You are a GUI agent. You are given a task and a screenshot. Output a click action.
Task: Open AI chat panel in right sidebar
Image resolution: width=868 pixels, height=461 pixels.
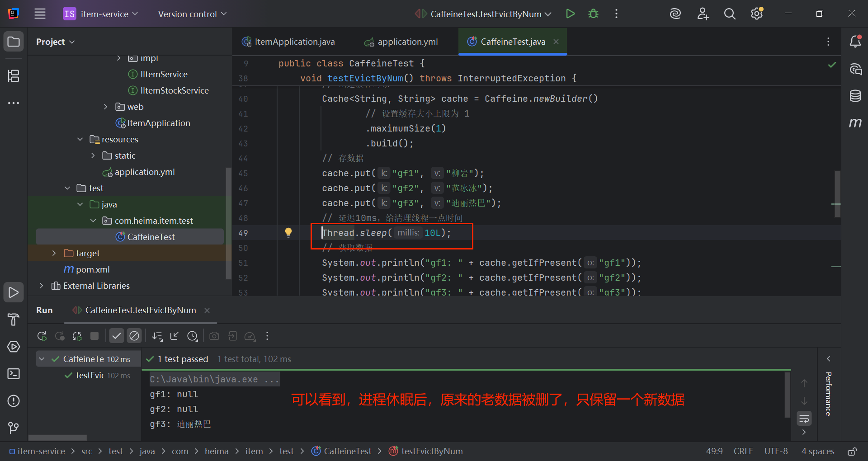(x=855, y=69)
